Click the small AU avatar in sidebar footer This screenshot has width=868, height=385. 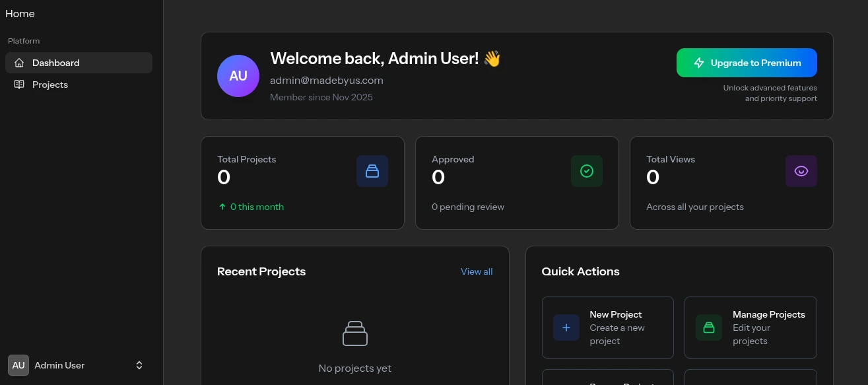click(x=18, y=365)
